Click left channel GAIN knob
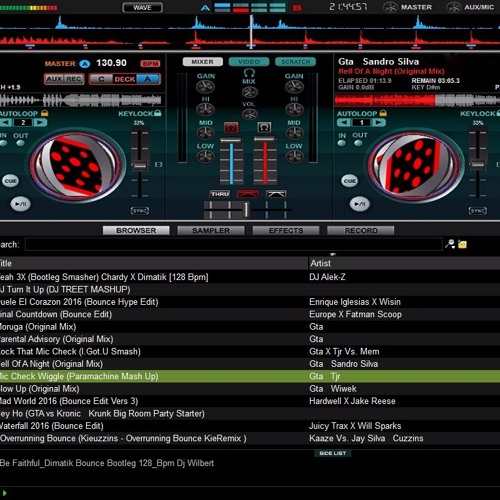 (x=205, y=87)
